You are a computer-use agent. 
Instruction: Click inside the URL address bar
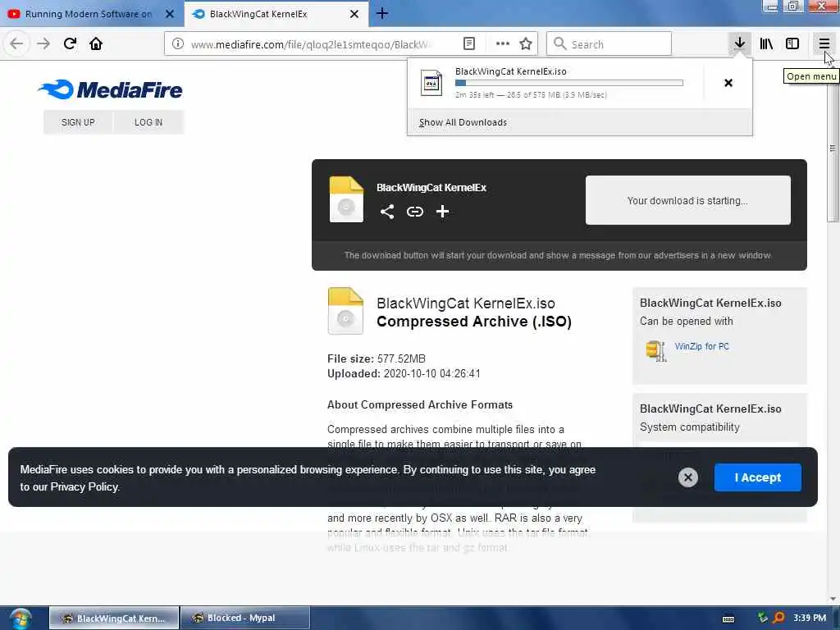pos(311,44)
